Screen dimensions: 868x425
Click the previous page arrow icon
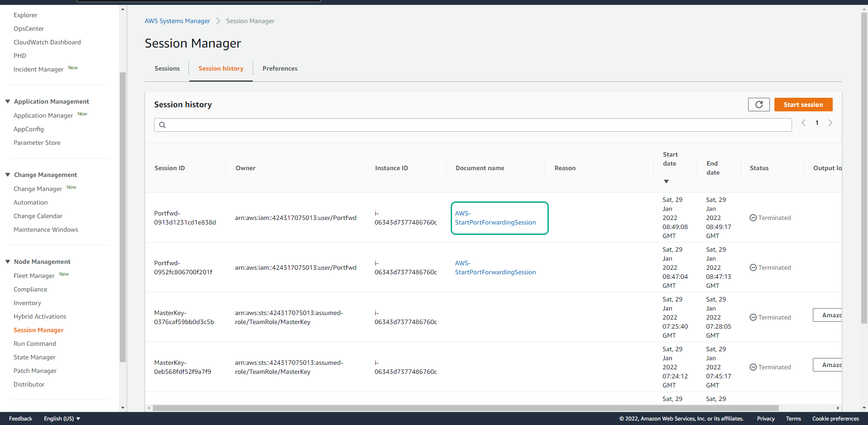coord(803,123)
